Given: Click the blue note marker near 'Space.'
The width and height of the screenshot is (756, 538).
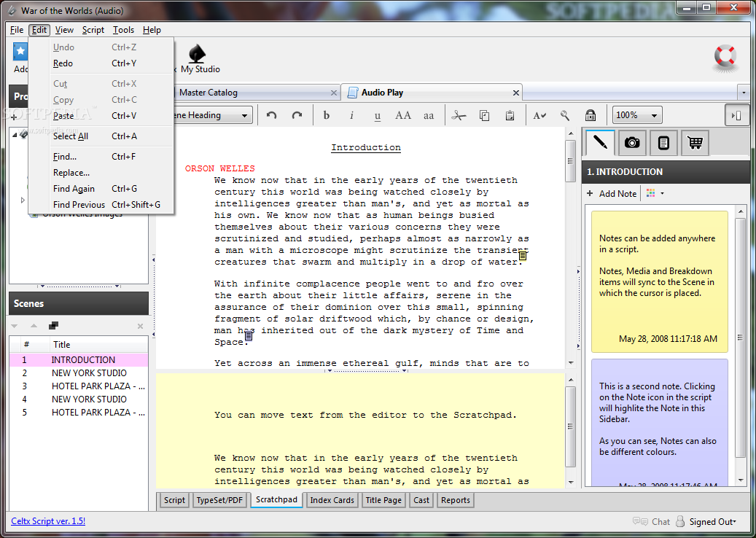Looking at the screenshot, I should (x=249, y=335).
